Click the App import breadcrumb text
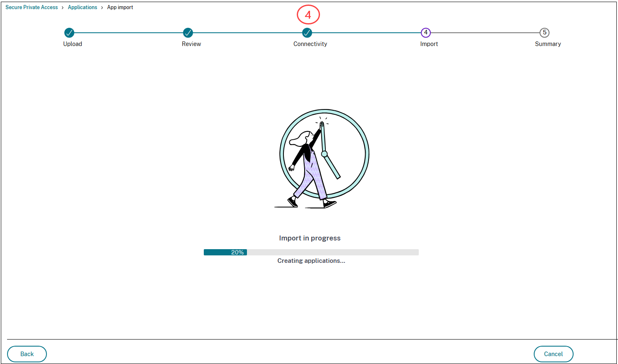The image size is (618, 364). (x=120, y=7)
